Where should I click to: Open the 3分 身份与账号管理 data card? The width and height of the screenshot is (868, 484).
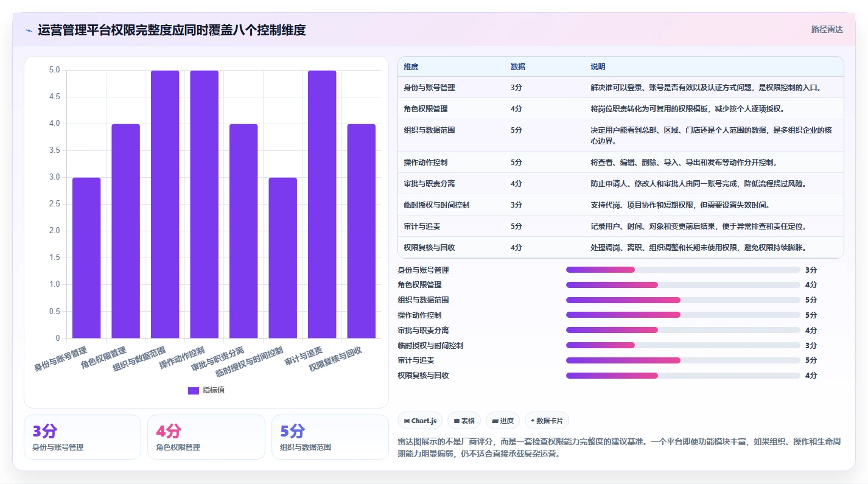(x=82, y=437)
